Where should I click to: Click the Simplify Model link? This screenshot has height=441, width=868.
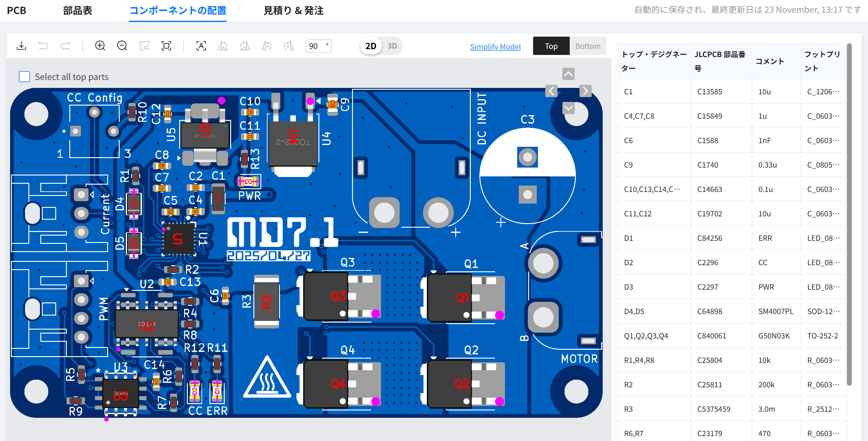[x=495, y=46]
